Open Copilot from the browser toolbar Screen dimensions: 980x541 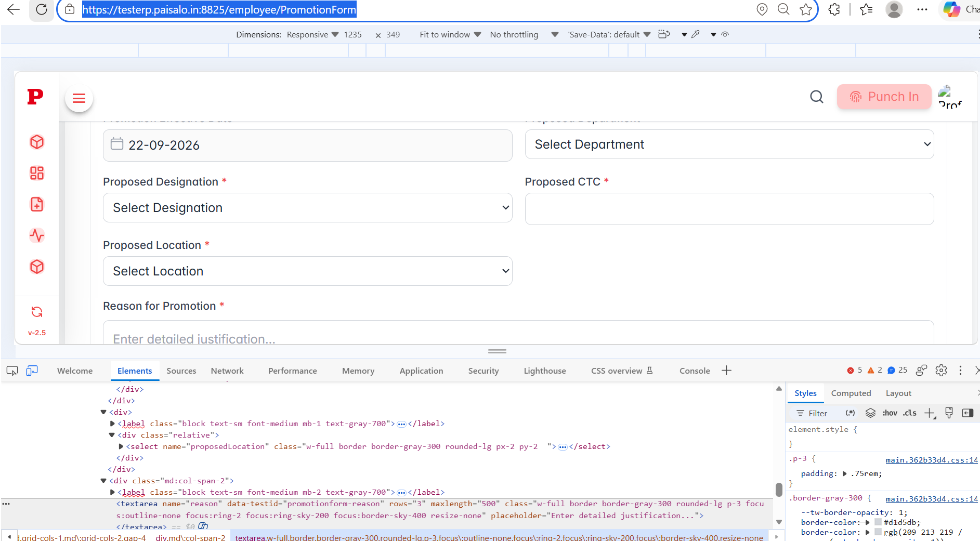(952, 9)
